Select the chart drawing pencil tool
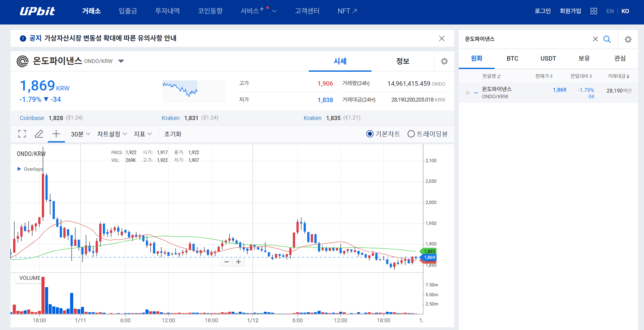 click(39, 134)
